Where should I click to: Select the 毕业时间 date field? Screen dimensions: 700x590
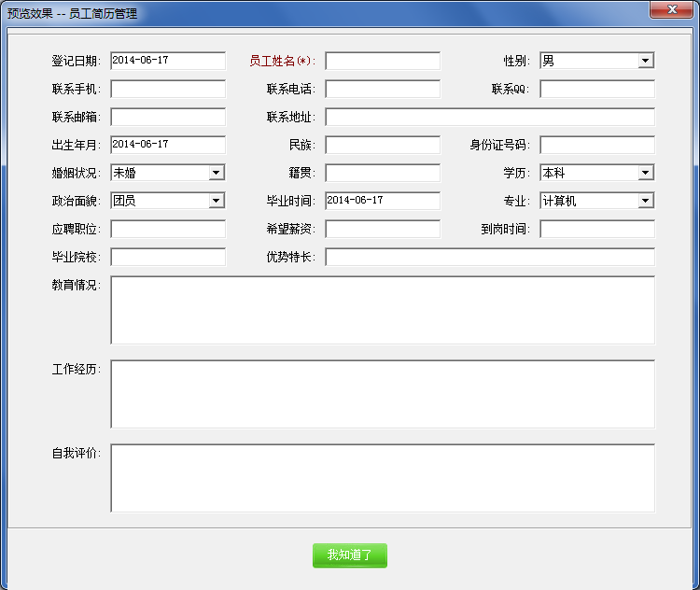383,201
